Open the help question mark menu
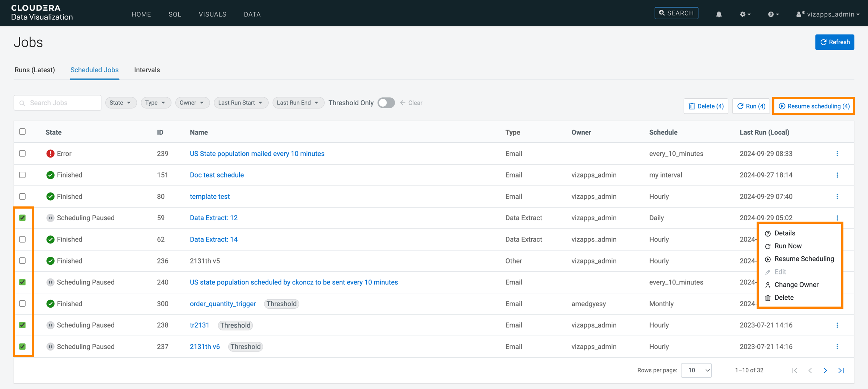Image resolution: width=868 pixels, height=389 pixels. 773,14
